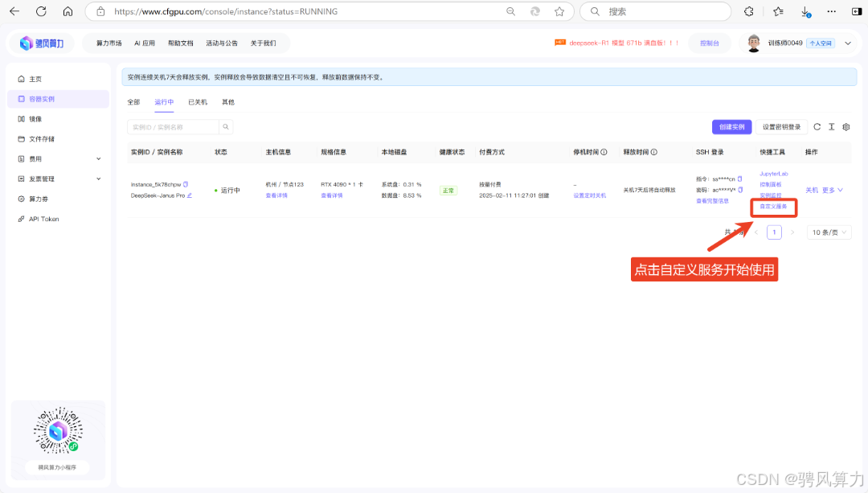Open the user account dropdown chevron

point(848,43)
